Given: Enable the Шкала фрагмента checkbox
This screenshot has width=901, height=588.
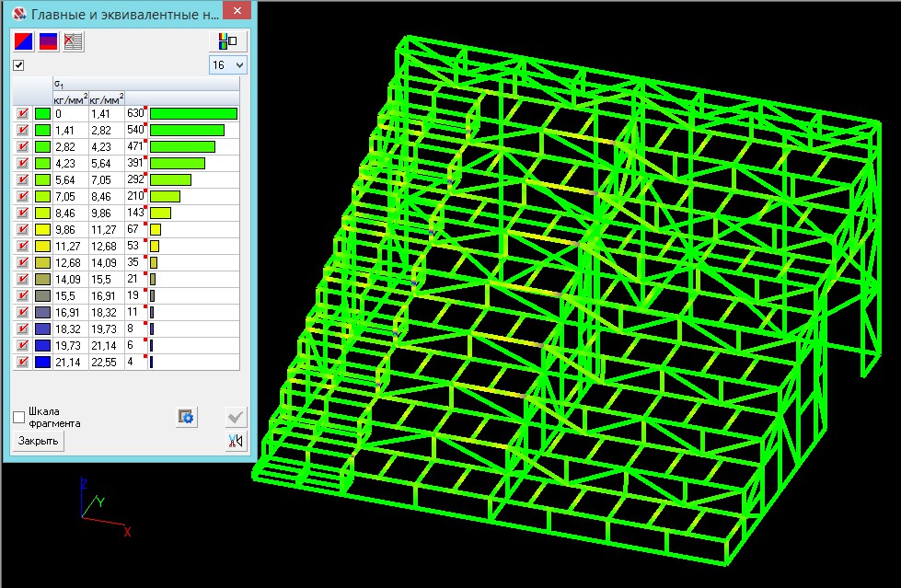Looking at the screenshot, I should point(19,417).
